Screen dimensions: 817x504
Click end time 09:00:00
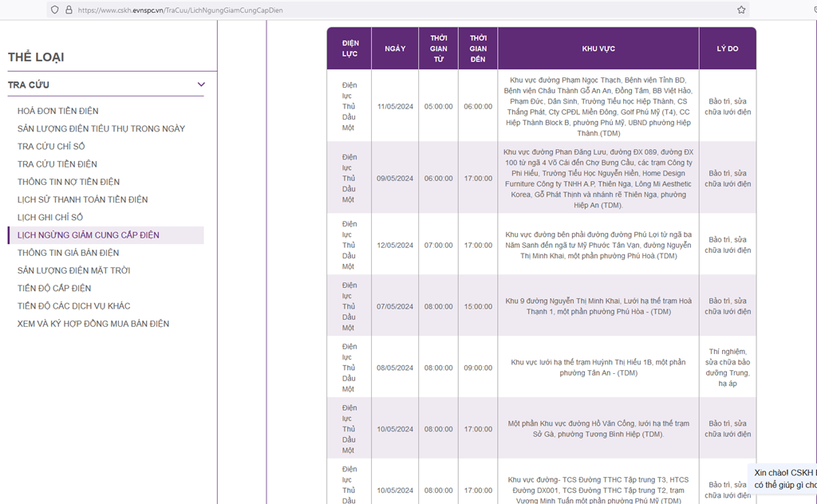tap(478, 368)
